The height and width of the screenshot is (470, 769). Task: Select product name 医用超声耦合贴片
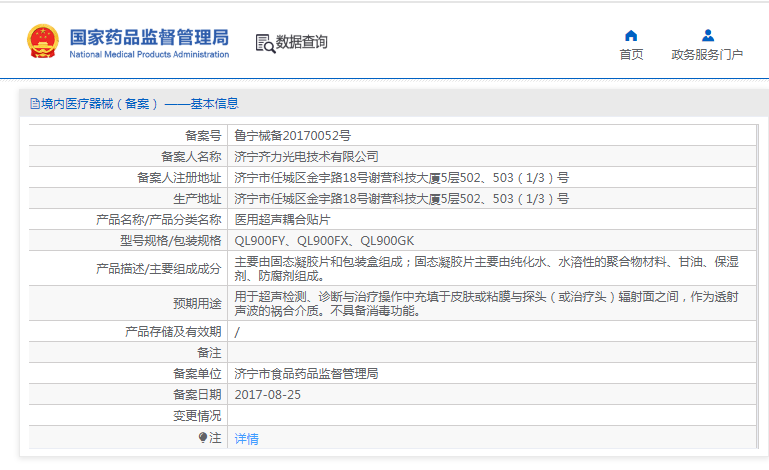(282, 219)
